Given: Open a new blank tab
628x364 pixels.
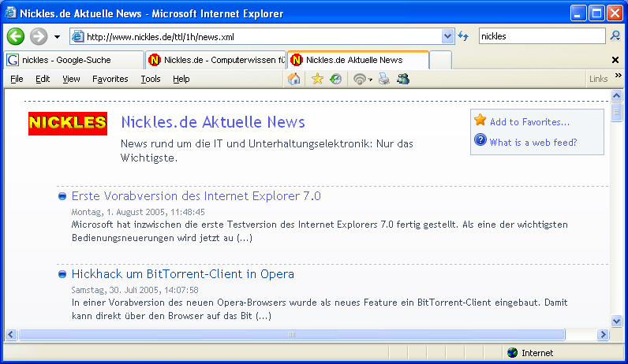Looking at the screenshot, I should pos(440,60).
